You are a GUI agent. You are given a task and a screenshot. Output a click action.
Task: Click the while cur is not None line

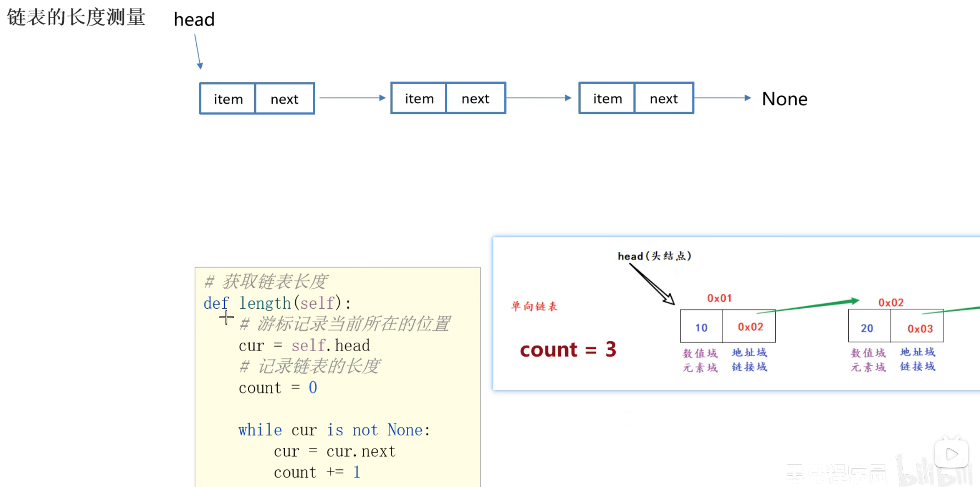point(334,430)
